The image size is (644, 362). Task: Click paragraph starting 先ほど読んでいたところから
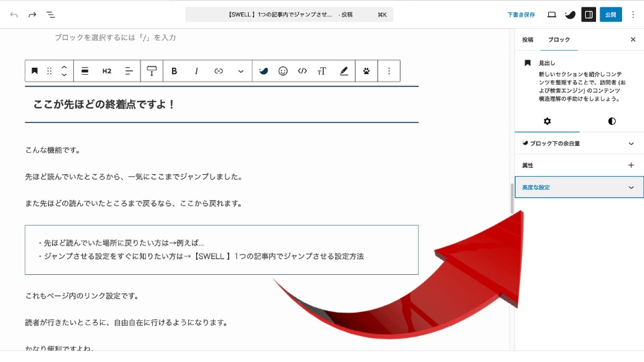[x=134, y=177]
